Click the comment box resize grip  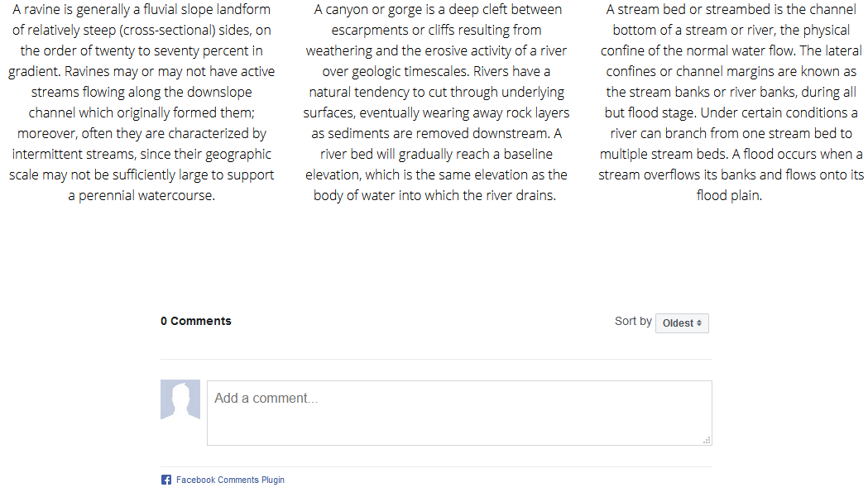click(707, 439)
